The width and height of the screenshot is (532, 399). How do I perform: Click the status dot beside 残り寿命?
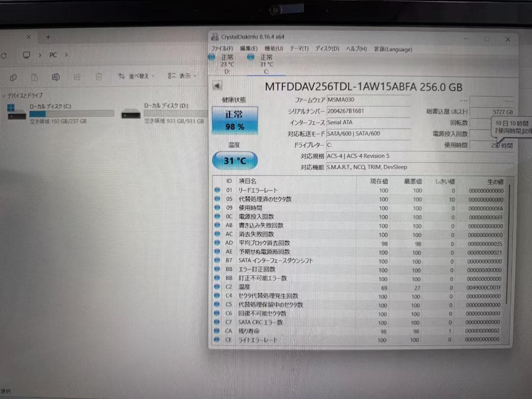tap(217, 330)
